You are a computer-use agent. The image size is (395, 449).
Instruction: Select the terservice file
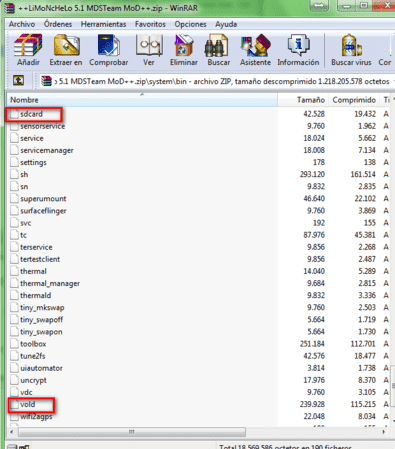pyautogui.click(x=36, y=247)
